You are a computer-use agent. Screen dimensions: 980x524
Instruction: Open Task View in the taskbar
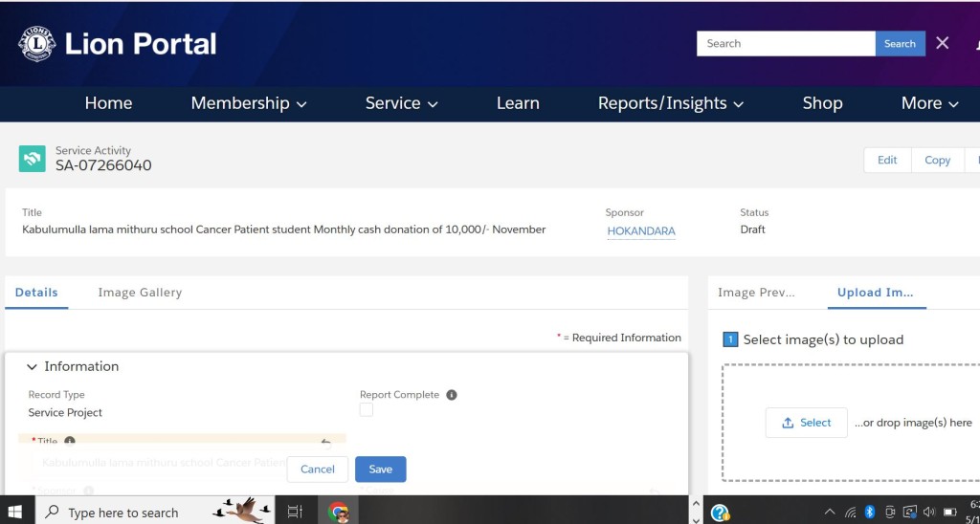295,513
